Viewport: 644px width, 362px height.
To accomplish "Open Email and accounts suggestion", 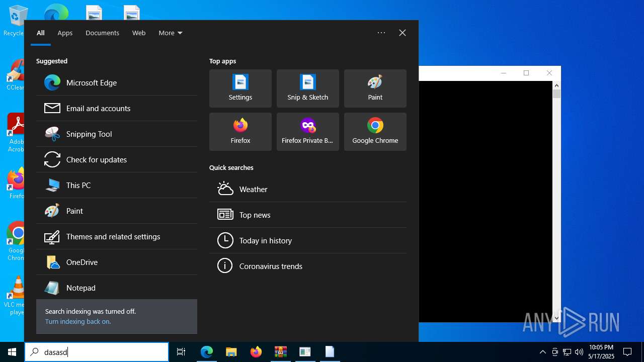I will pyautogui.click(x=117, y=108).
